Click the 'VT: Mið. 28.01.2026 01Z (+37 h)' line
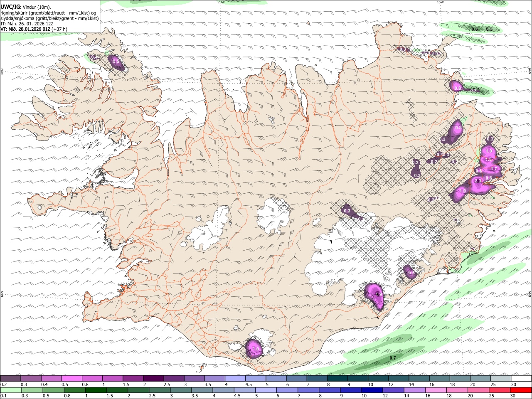Image resolution: width=532 pixels, height=399 pixels. 34,29
